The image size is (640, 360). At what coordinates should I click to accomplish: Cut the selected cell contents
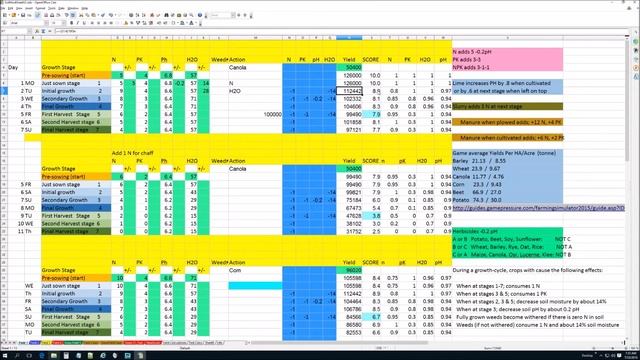(x=81, y=15)
